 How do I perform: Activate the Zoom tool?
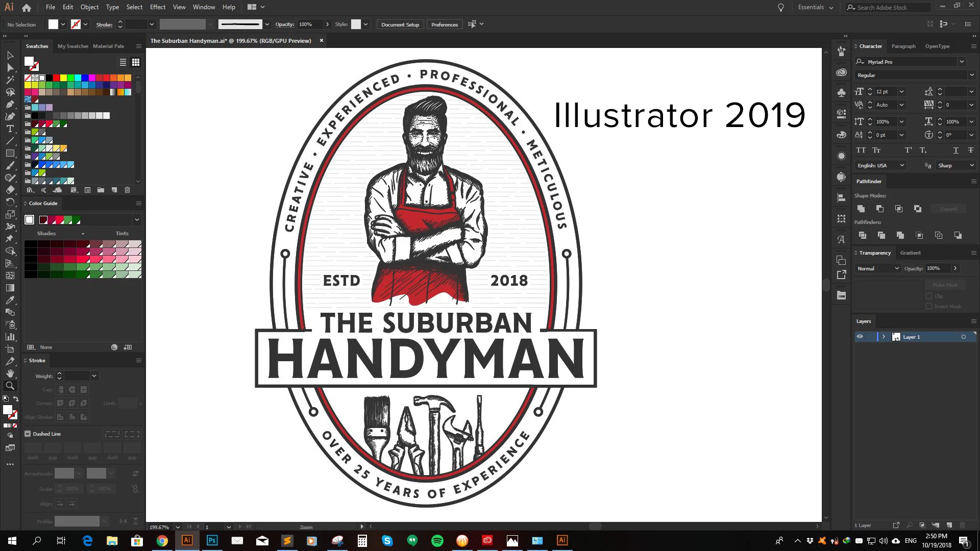tap(10, 386)
